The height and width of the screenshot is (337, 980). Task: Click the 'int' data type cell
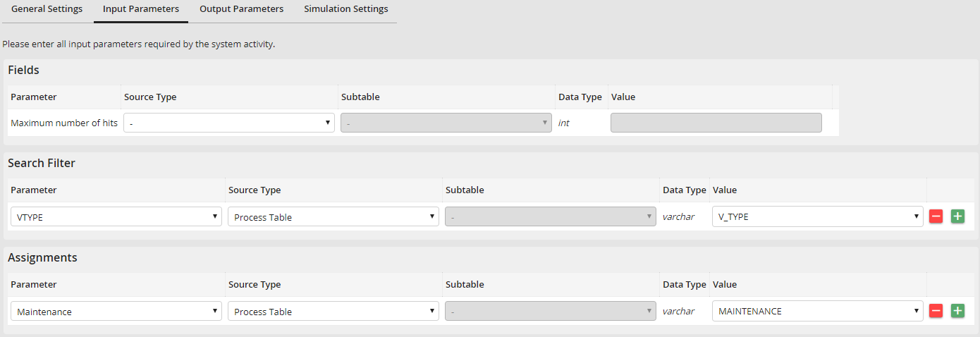pyautogui.click(x=564, y=123)
